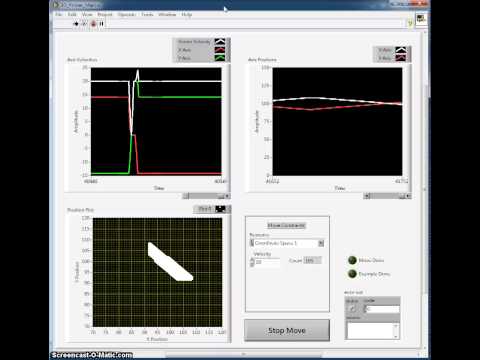Click the red Abort Execution icon
Screen dimensions: 480x360
pyautogui.click(x=94, y=24)
